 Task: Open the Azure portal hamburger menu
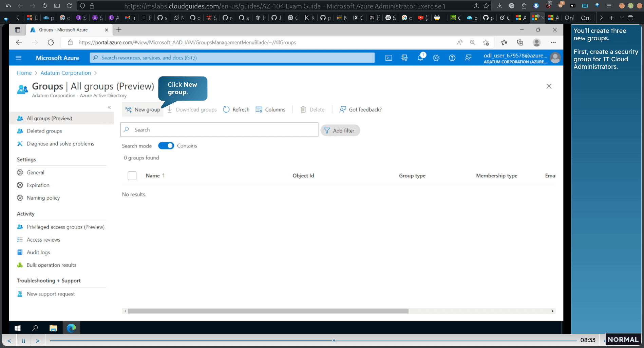[x=19, y=58]
